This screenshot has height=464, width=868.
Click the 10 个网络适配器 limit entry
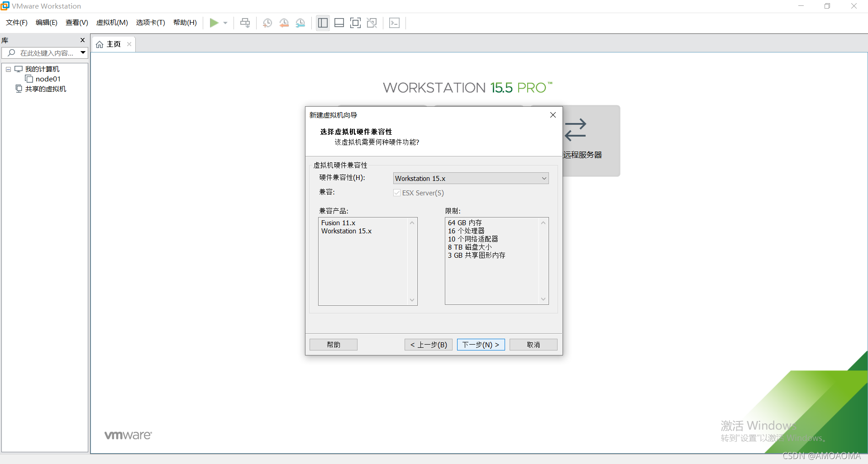click(473, 239)
